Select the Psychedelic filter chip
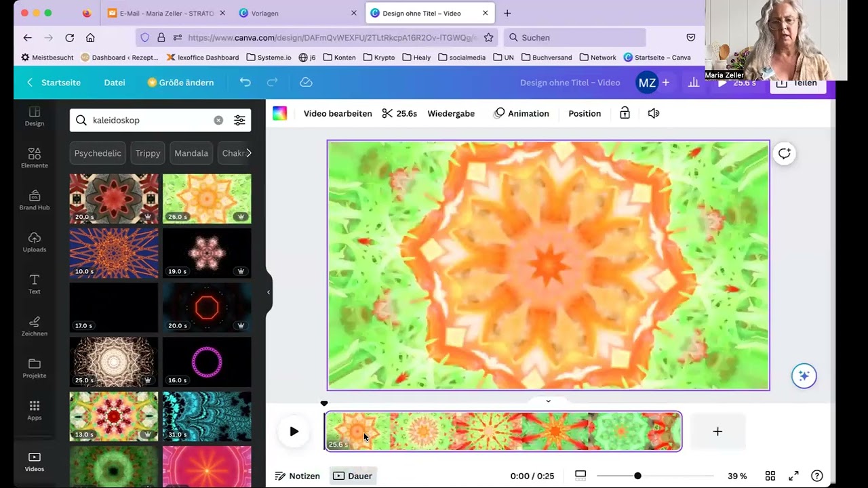This screenshot has width=868, height=488. (x=98, y=153)
